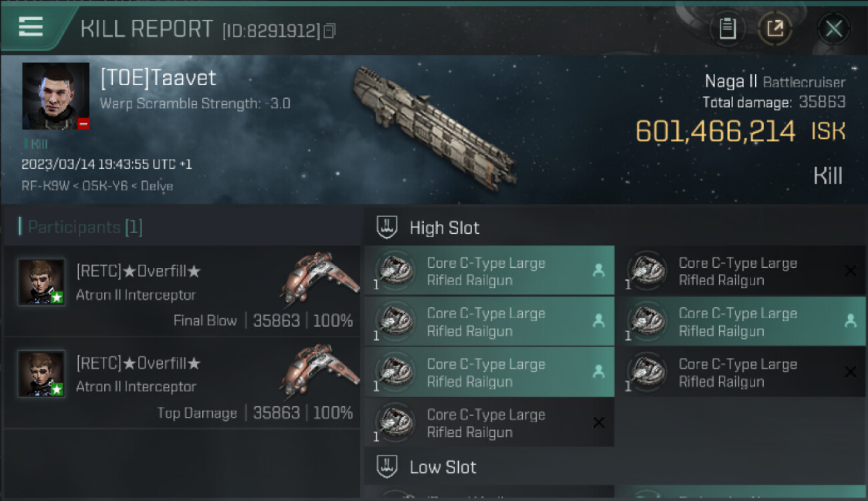Click the High Slot section icon

point(388,228)
